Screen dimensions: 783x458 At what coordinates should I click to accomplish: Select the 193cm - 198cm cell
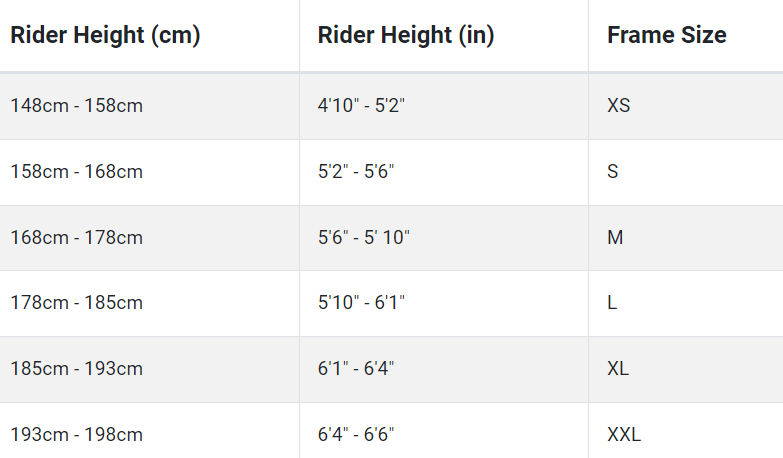[149, 431]
